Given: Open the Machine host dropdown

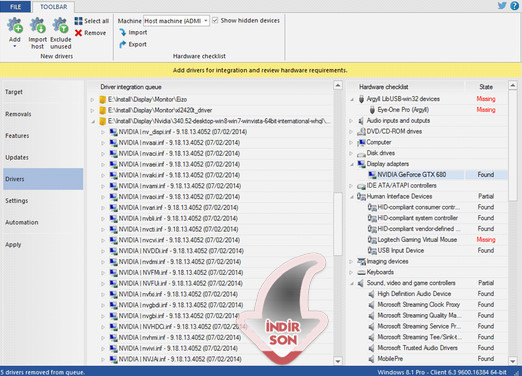Looking at the screenshot, I should coord(206,21).
